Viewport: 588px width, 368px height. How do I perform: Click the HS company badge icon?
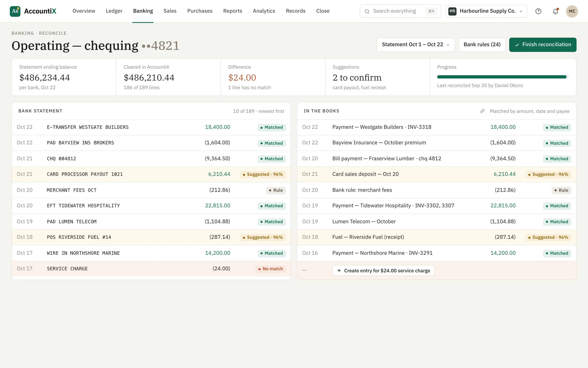click(x=452, y=11)
